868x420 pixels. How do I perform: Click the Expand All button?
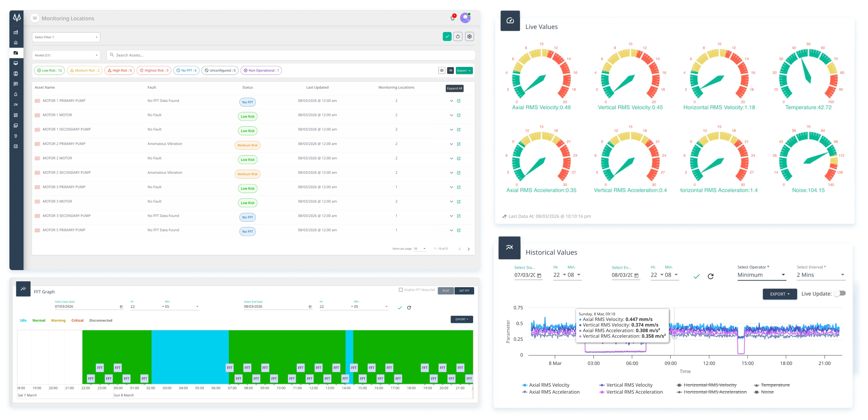454,88
